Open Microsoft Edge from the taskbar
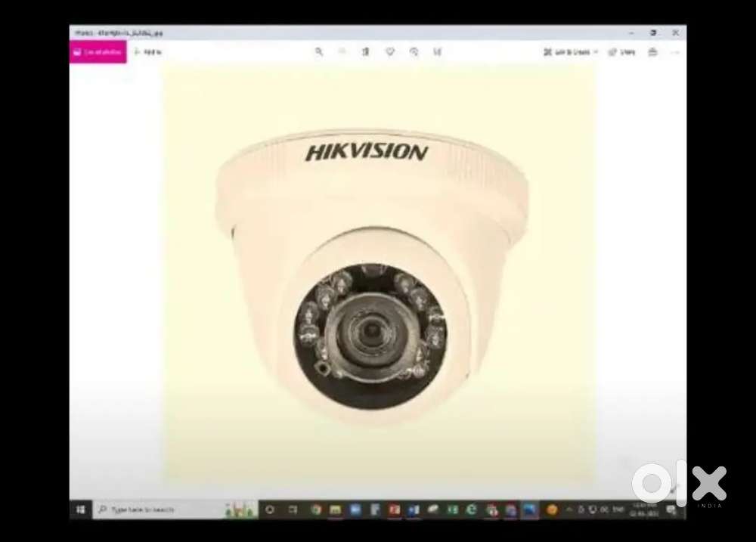 tap(472, 509)
